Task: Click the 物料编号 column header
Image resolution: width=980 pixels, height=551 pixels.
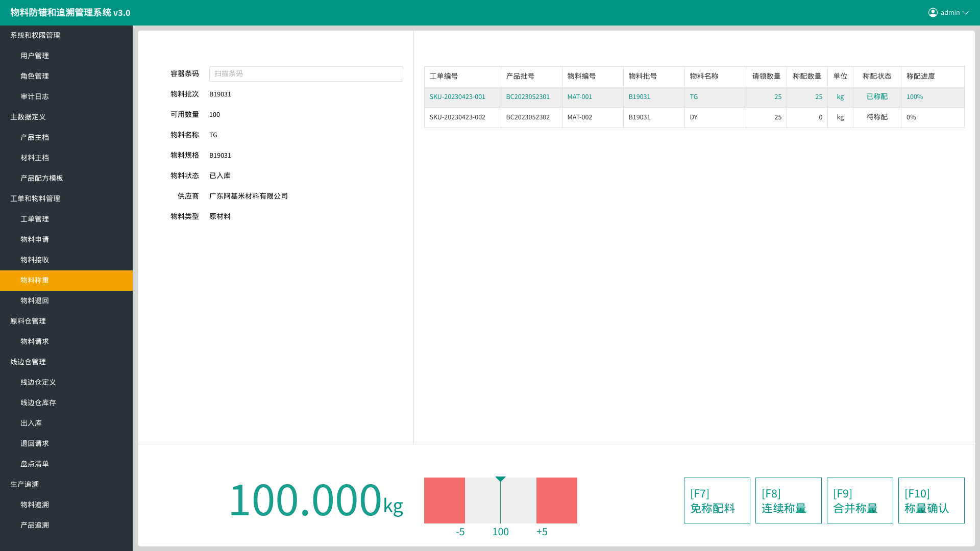Action: pyautogui.click(x=593, y=77)
